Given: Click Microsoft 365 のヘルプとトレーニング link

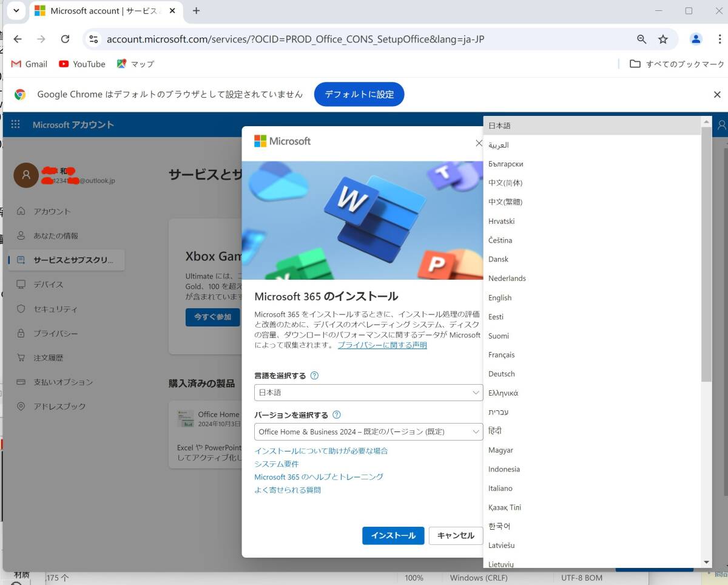Looking at the screenshot, I should (318, 477).
